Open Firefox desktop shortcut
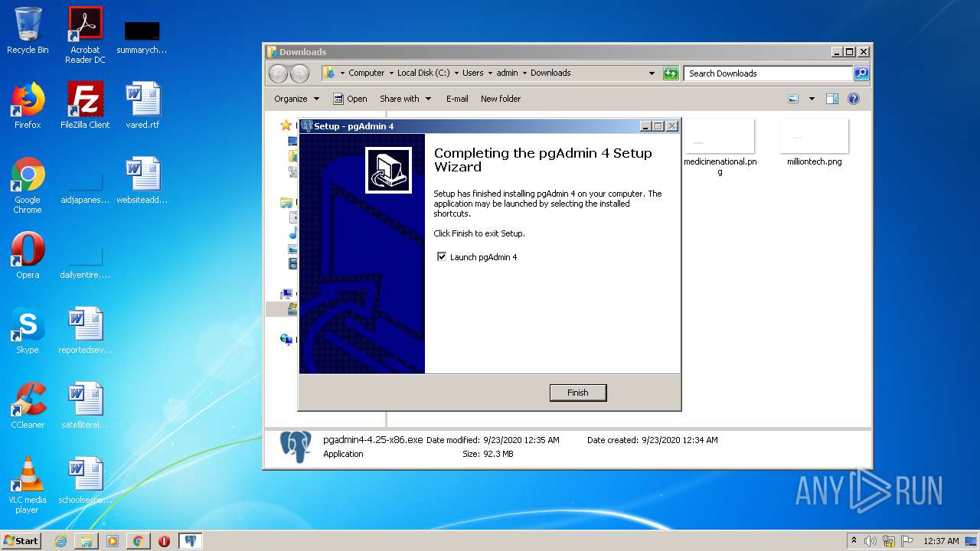Viewport: 980px width, 551px height. click(28, 106)
